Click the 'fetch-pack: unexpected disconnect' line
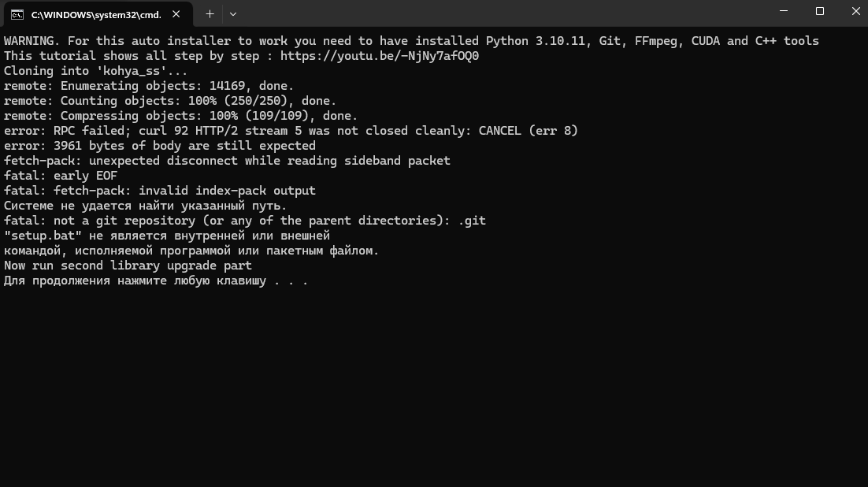This screenshot has width=868, height=487. 226,161
